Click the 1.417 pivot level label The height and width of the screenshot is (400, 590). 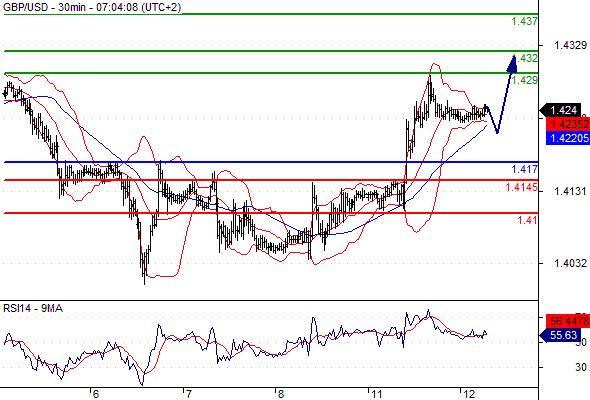[x=525, y=169]
